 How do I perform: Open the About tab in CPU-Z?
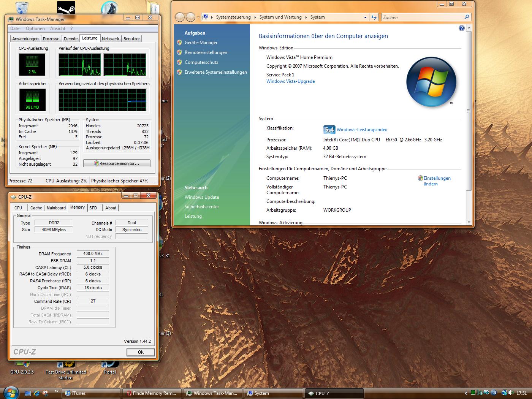pos(111,208)
